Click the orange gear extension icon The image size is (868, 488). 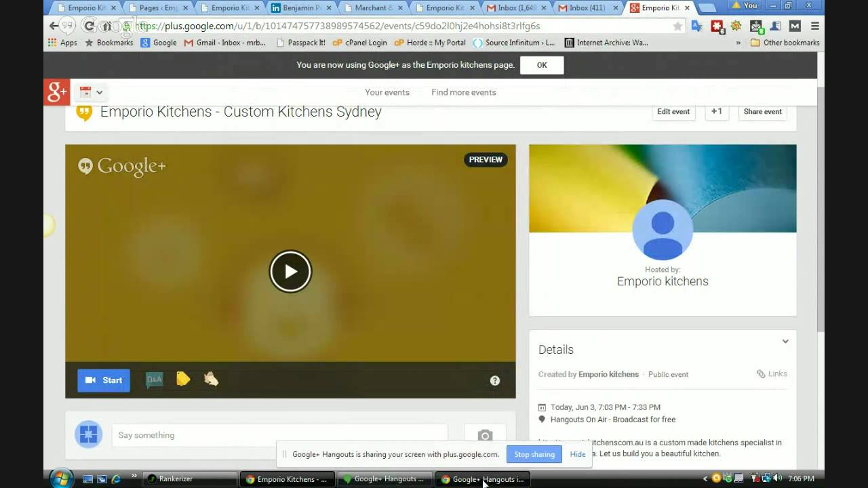click(736, 26)
